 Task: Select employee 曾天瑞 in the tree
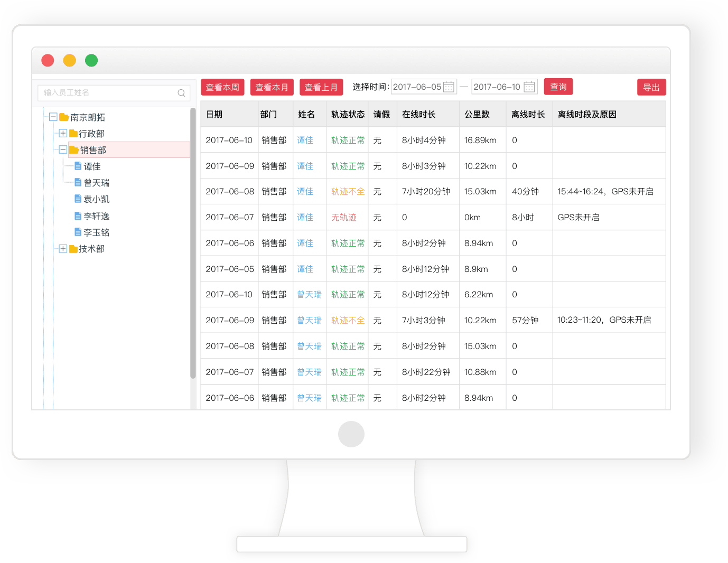(x=97, y=183)
